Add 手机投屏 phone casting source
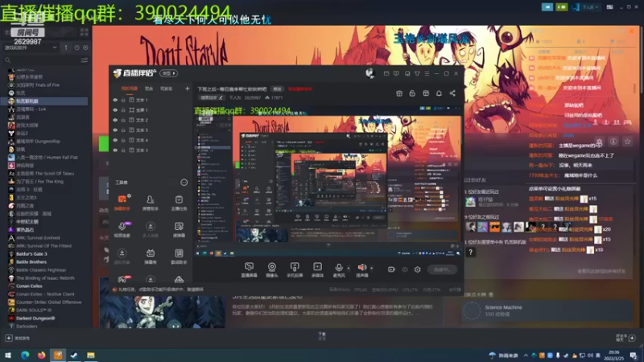Screen dimensions: 644x362 coord(295,269)
